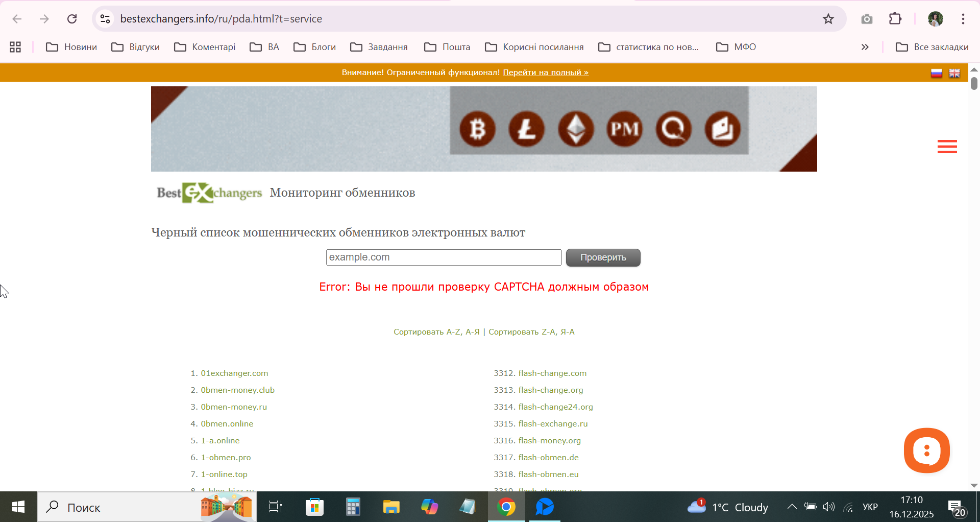Open the МФО bookmark folder
This screenshot has height=522, width=980.
[736, 47]
